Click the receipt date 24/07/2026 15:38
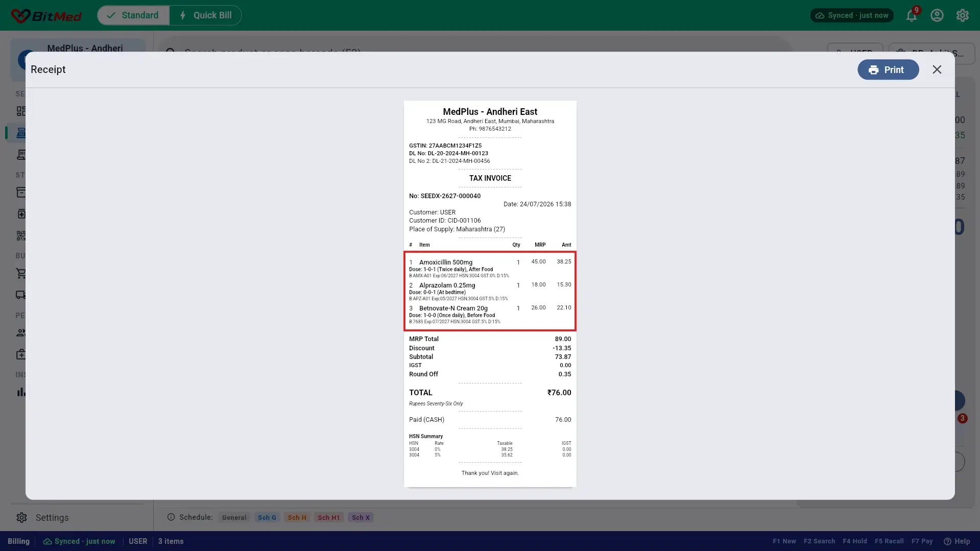 click(537, 204)
